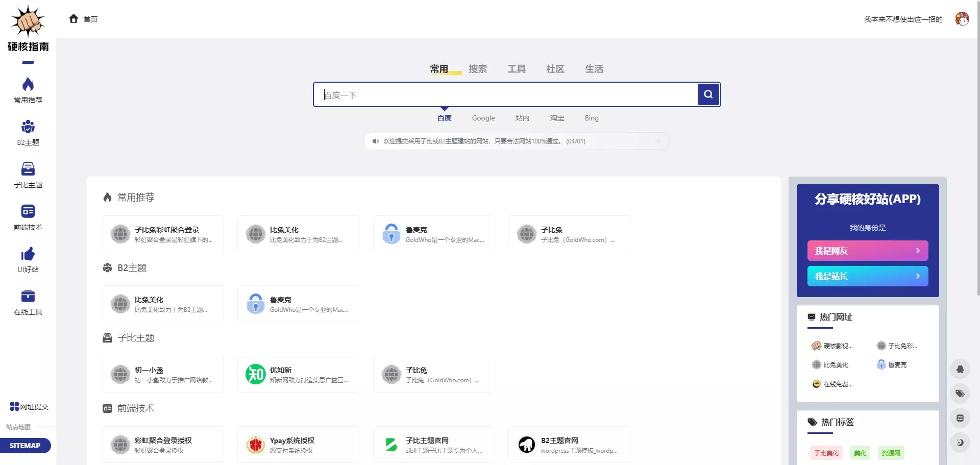Choose Bing search engine option
The width and height of the screenshot is (980, 465).
[x=592, y=118]
